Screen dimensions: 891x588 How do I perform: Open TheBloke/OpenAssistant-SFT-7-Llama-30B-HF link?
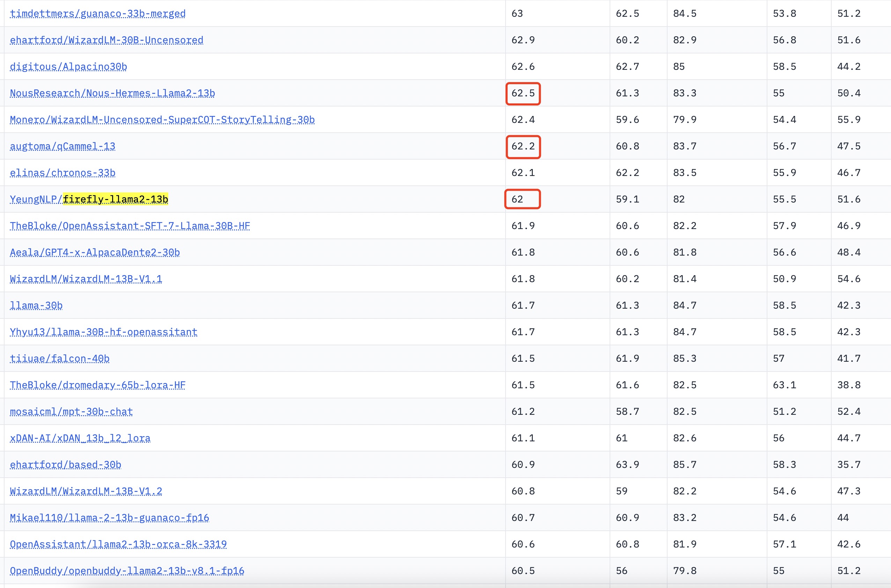point(130,226)
